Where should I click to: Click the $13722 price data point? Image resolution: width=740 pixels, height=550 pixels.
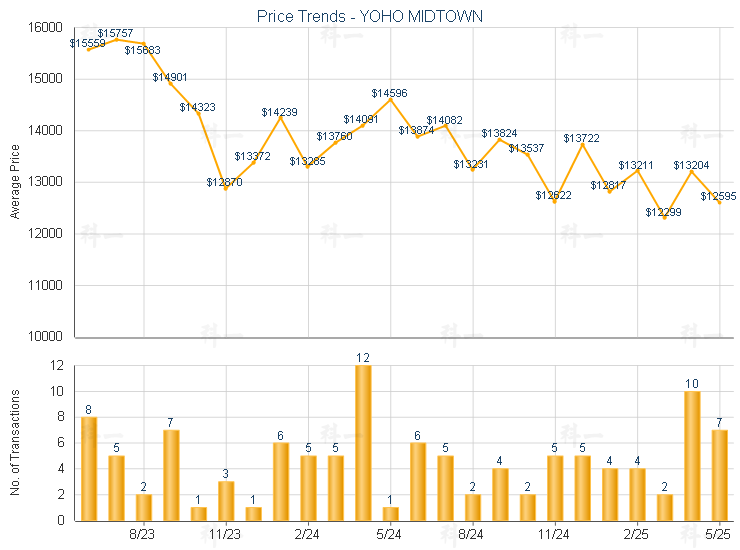pos(582,144)
